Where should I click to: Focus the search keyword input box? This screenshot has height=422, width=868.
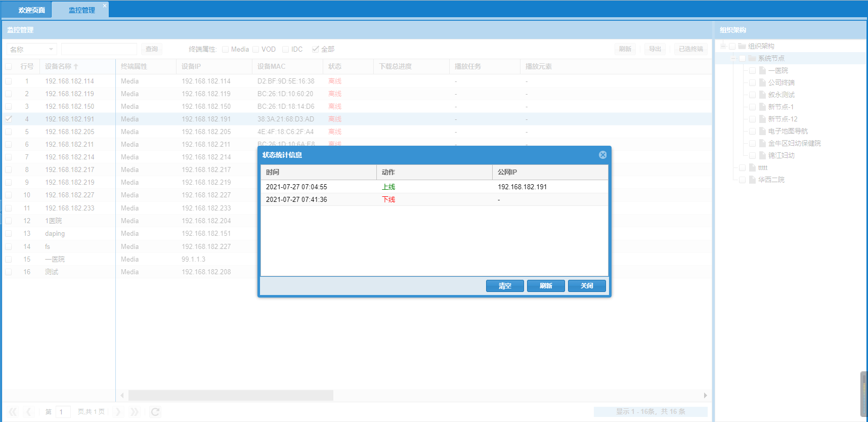coord(99,49)
